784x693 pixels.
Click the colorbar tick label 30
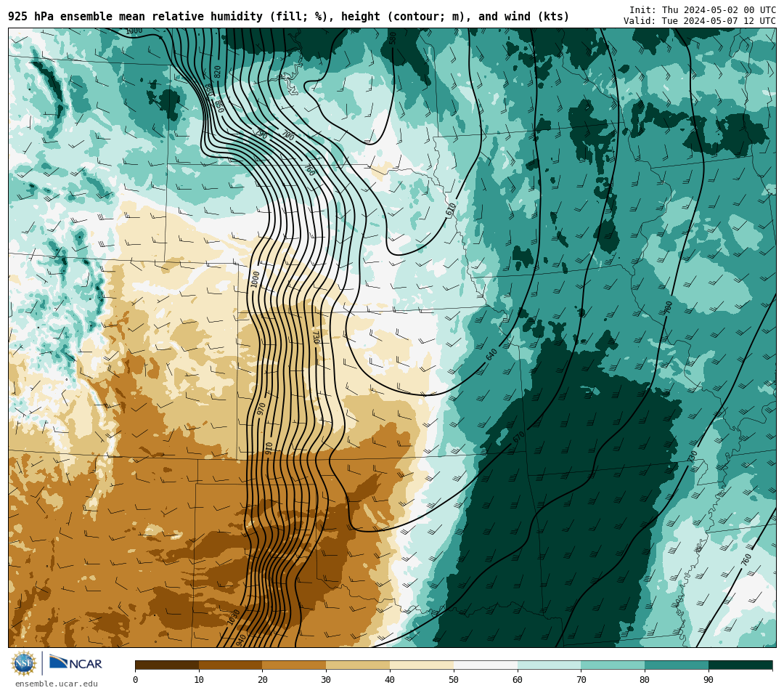tap(326, 679)
